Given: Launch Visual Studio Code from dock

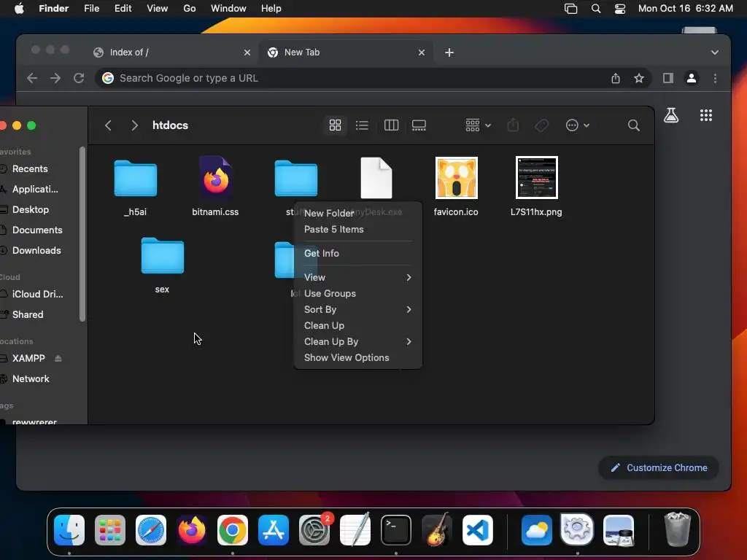Looking at the screenshot, I should click(x=477, y=530).
